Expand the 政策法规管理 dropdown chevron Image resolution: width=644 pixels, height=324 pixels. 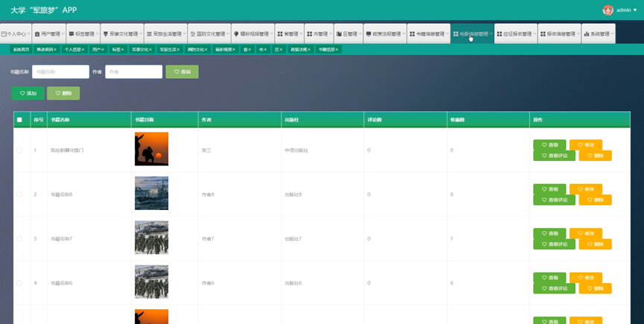point(404,34)
